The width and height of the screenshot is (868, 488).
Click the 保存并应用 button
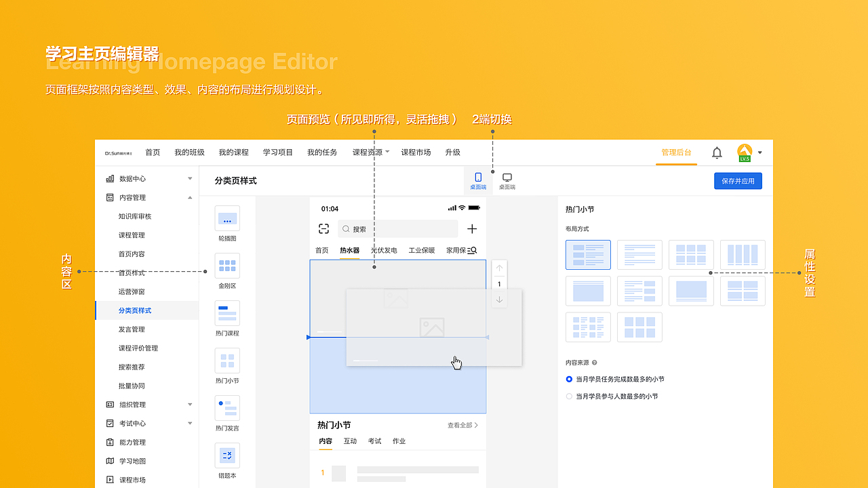click(x=738, y=180)
